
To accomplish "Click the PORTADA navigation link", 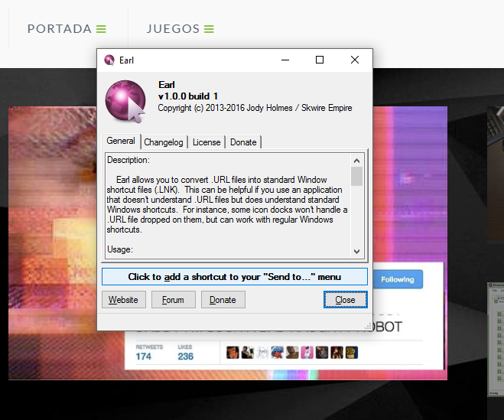I will click(x=60, y=29).
